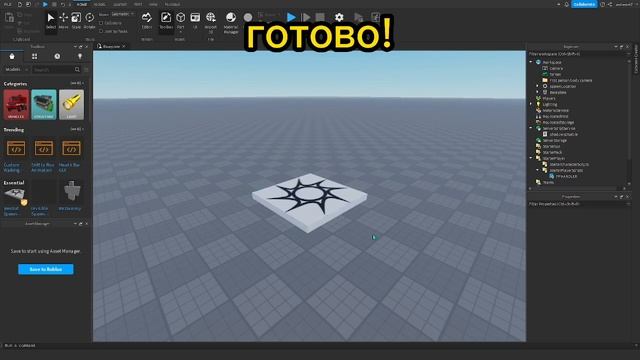The image size is (640, 360).
Task: Select Terrain in the Explorer
Action: 555,75
